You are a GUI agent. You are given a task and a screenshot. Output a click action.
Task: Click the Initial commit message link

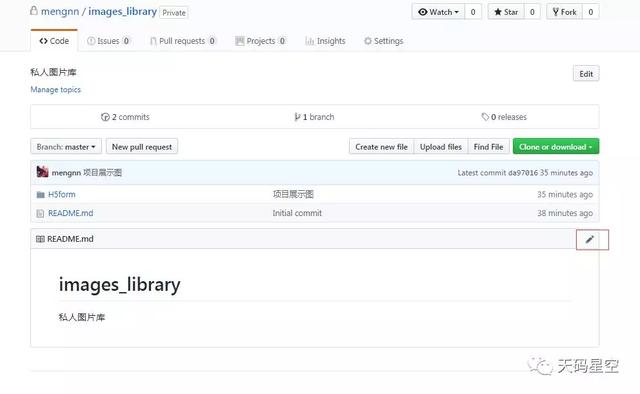[297, 213]
